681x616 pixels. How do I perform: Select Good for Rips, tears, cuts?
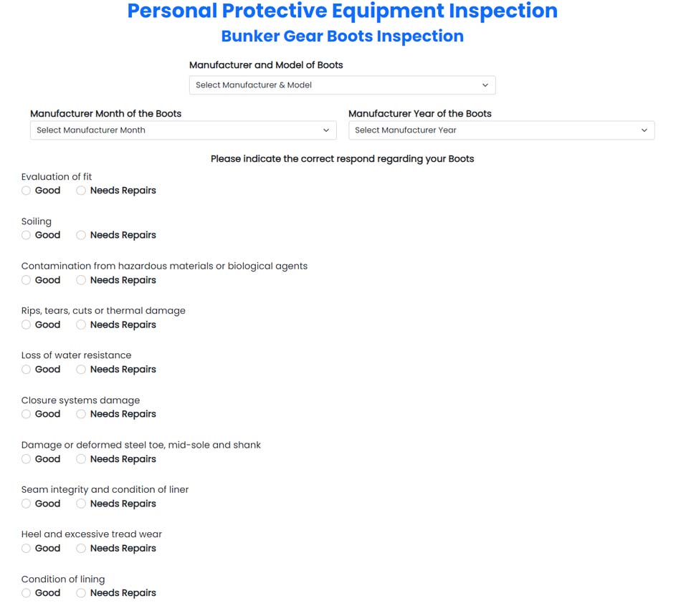[x=26, y=324]
